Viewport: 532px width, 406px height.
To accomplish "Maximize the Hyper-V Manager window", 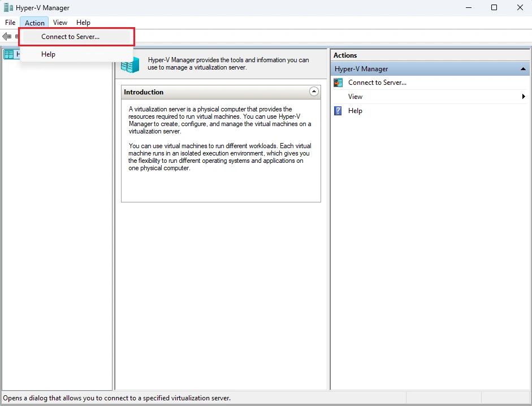I will coord(494,7).
